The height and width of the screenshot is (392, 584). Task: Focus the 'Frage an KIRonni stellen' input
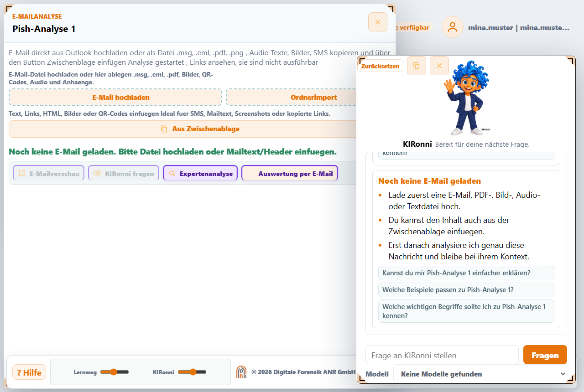tap(442, 355)
